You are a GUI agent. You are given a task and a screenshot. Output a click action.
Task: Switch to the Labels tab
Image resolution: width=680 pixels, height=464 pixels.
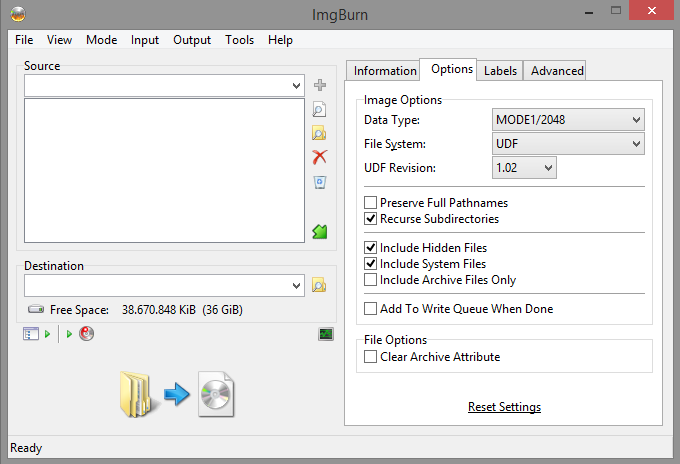coord(500,70)
